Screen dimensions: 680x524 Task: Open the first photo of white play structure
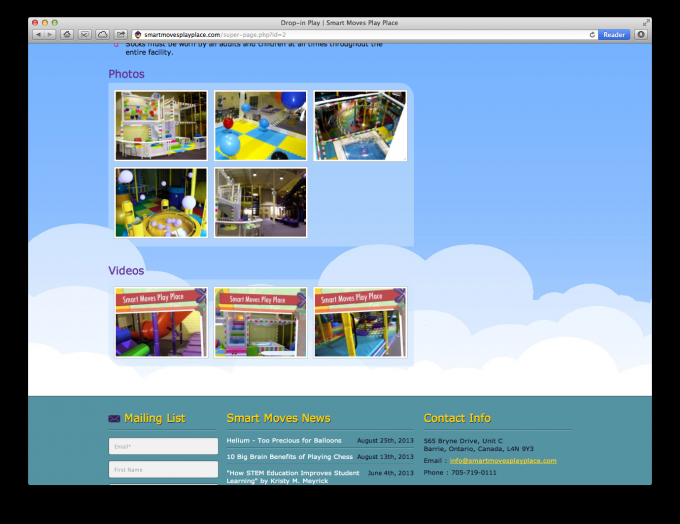pos(161,126)
